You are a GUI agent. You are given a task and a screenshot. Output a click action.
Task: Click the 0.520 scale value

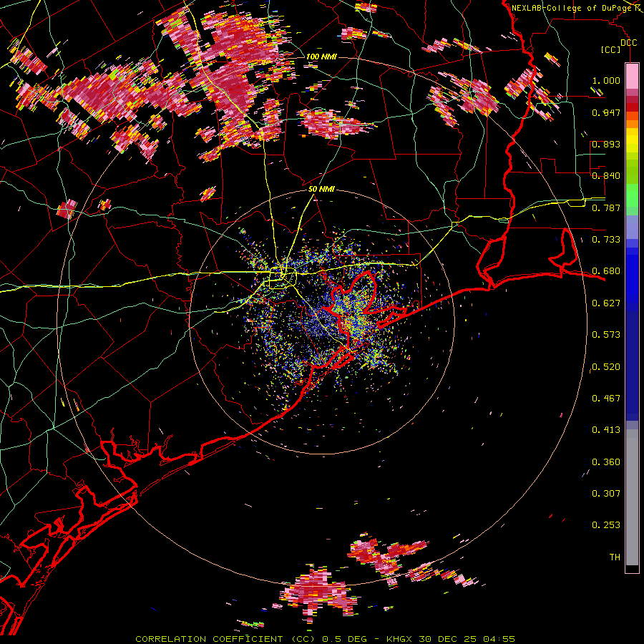pyautogui.click(x=606, y=366)
